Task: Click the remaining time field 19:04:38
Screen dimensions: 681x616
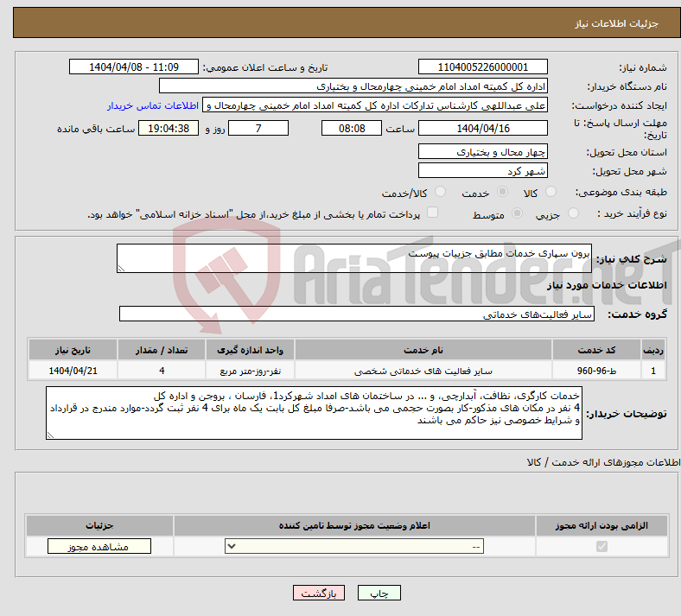Action: pos(169,128)
